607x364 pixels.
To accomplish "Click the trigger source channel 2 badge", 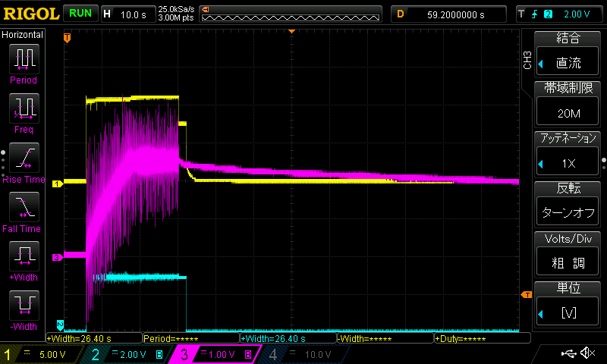I will [548, 14].
